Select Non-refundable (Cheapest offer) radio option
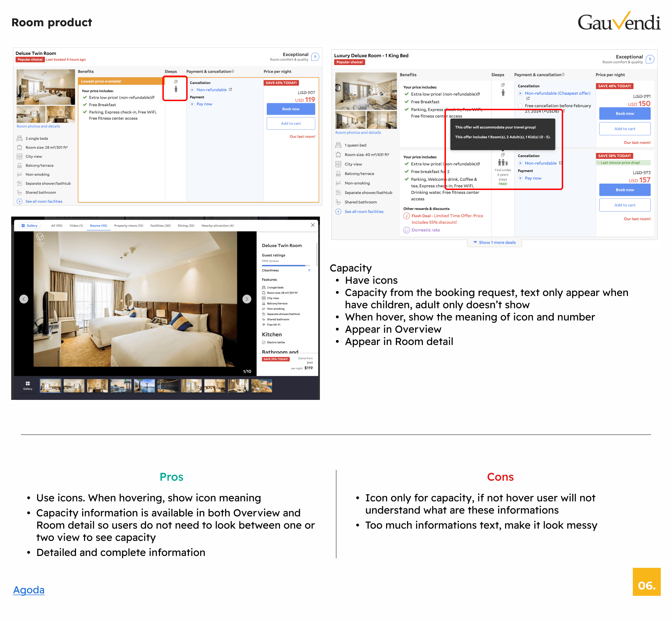 [x=520, y=93]
